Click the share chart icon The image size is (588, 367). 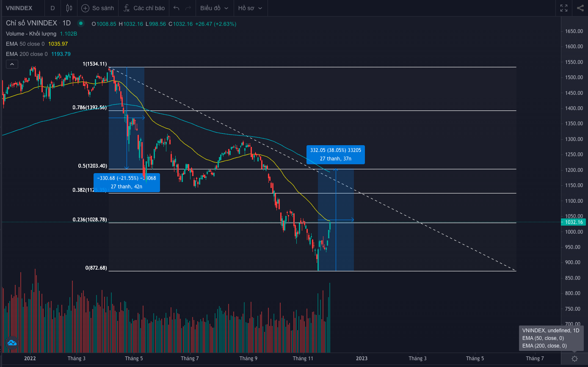[580, 8]
